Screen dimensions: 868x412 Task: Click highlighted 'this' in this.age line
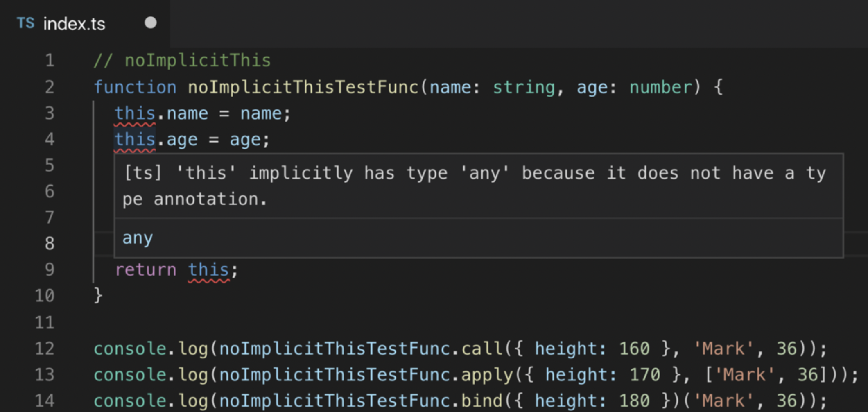[x=135, y=140]
